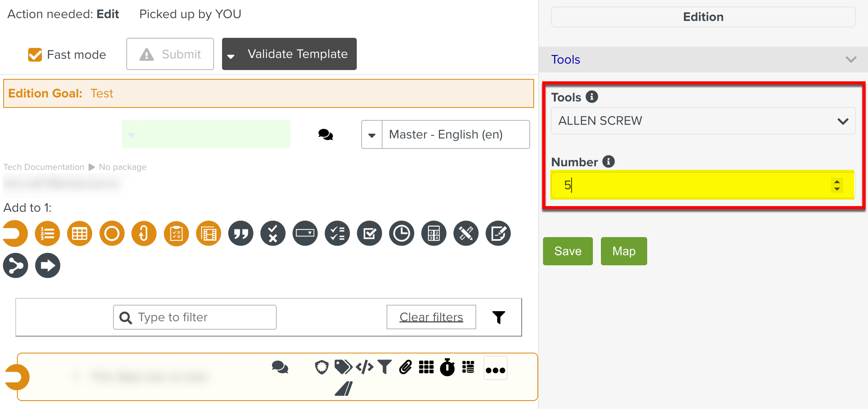The image size is (868, 409).
Task: Click the Clear filters link
Action: pyautogui.click(x=431, y=317)
